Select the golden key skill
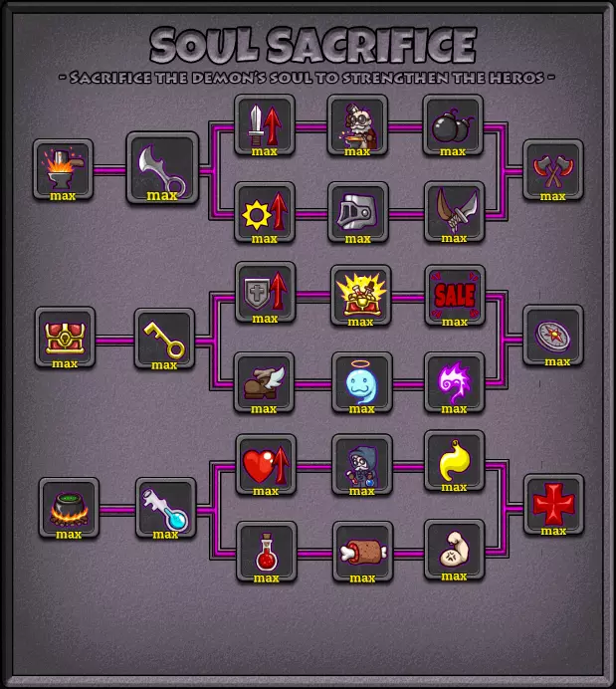This screenshot has height=689, width=616. [164, 339]
